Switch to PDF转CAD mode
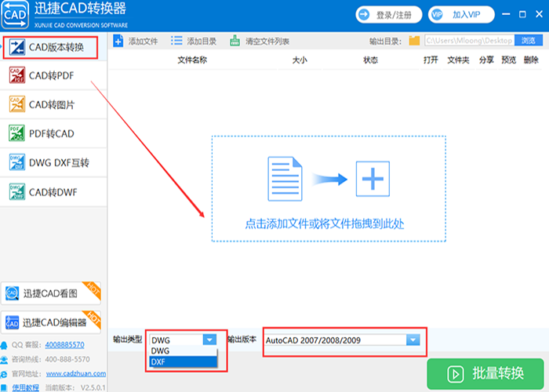549x392 pixels. [53, 134]
